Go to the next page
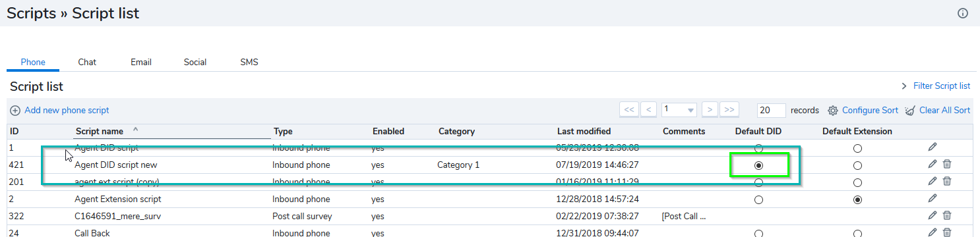The image size is (980, 237). pos(710,110)
